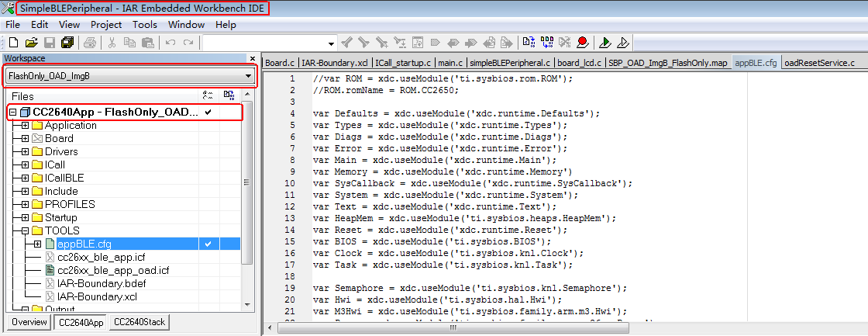Expand the Startup folder node
Viewport: 868px width, 336px height.
click(26, 218)
